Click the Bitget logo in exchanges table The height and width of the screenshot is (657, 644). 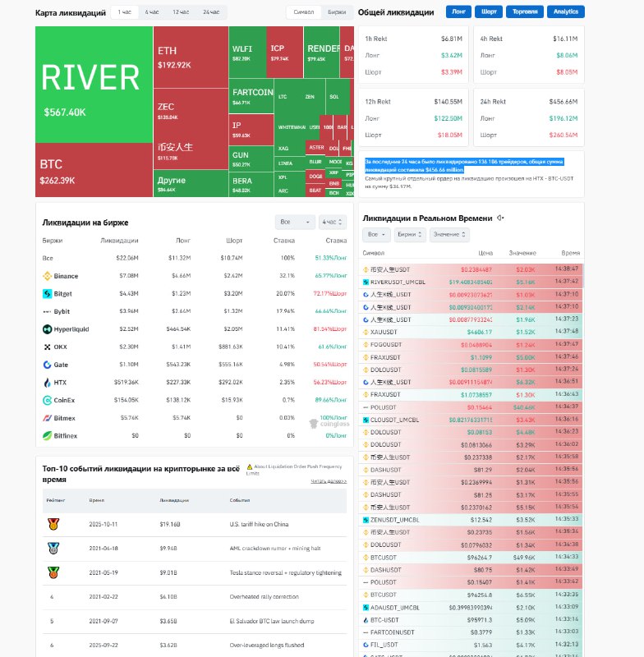(47, 294)
